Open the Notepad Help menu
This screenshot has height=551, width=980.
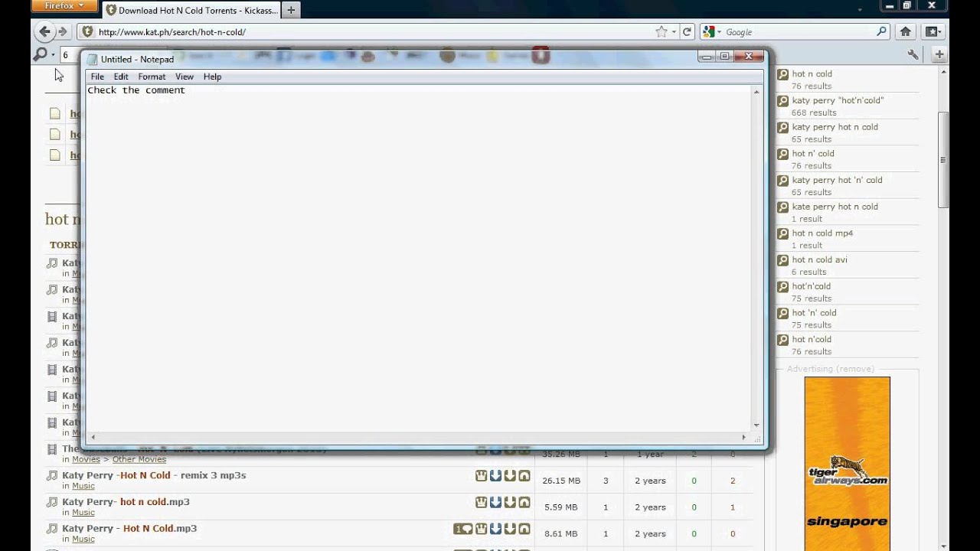pos(212,77)
